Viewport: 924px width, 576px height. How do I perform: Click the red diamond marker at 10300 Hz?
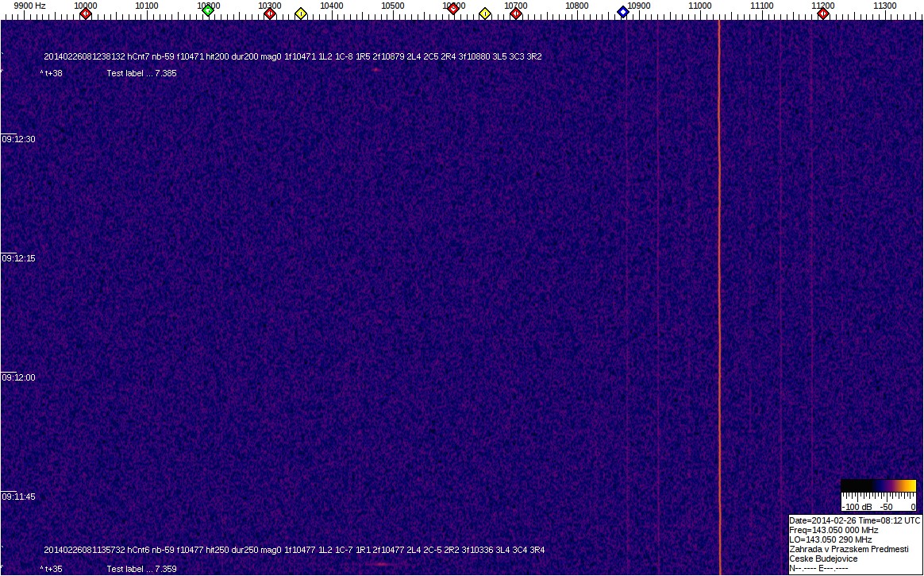(x=270, y=14)
